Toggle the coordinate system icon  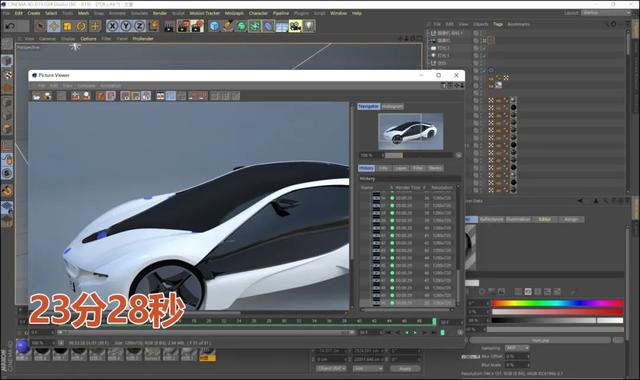[153, 26]
